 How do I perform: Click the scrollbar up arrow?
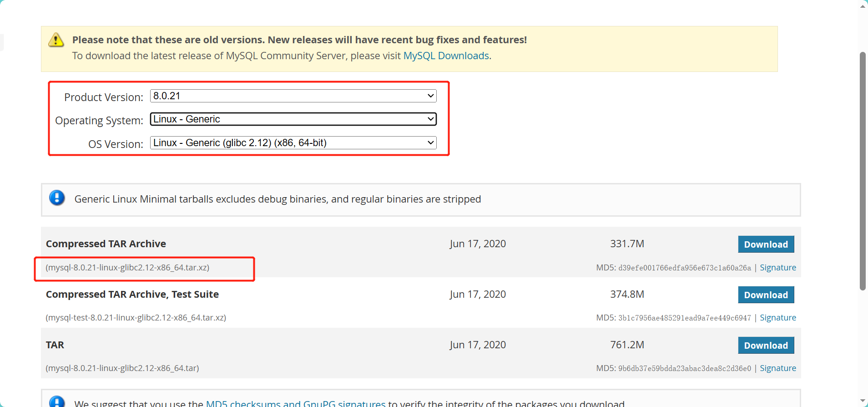[863, 6]
